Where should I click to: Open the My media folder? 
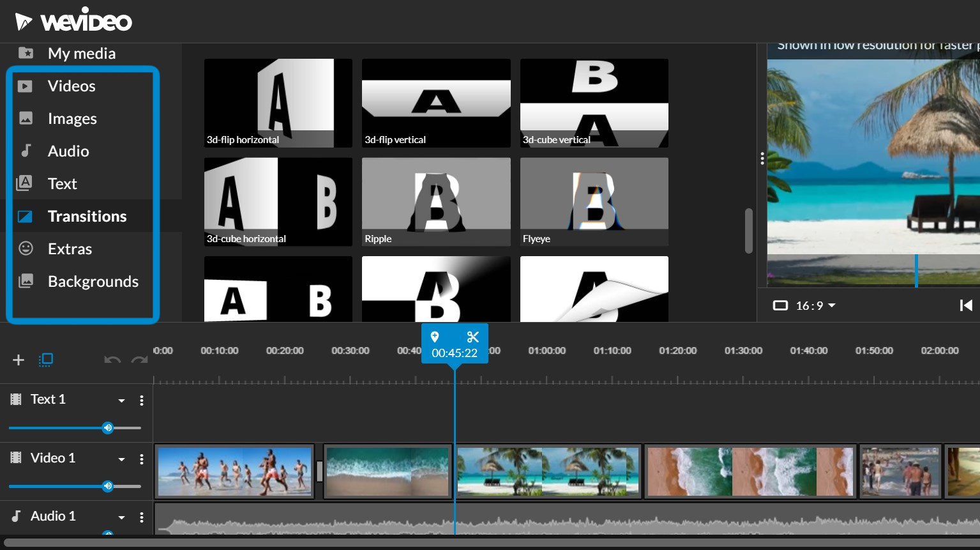(82, 53)
